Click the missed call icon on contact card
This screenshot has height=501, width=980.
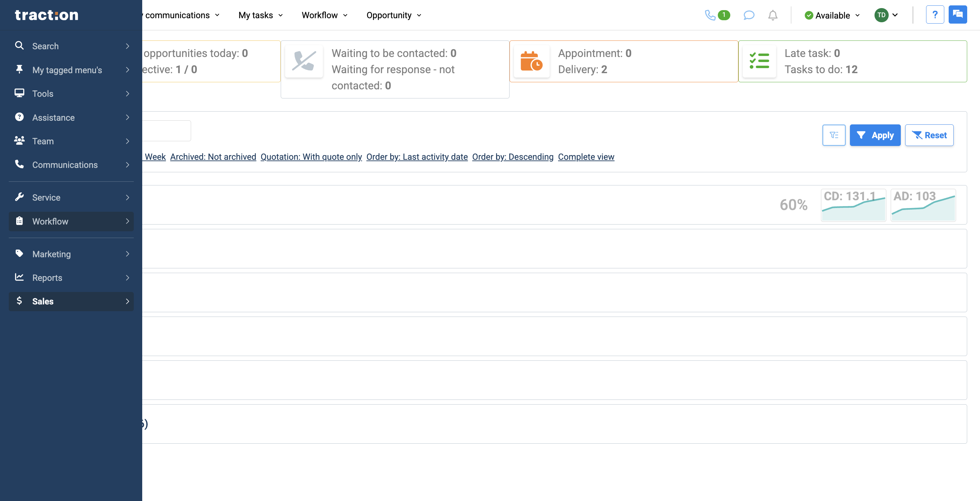click(304, 61)
